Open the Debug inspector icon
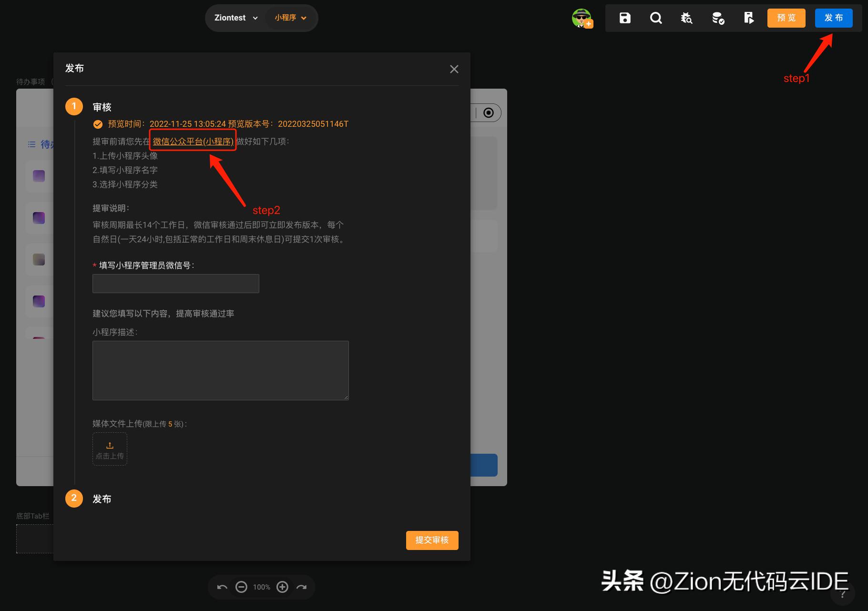 click(x=686, y=18)
